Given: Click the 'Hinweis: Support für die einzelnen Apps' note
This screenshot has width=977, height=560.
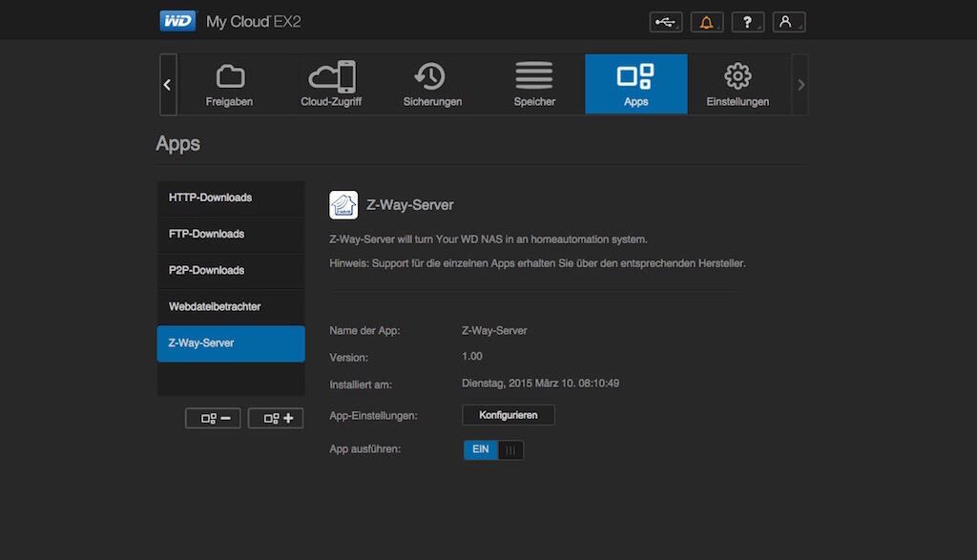Looking at the screenshot, I should (x=538, y=263).
